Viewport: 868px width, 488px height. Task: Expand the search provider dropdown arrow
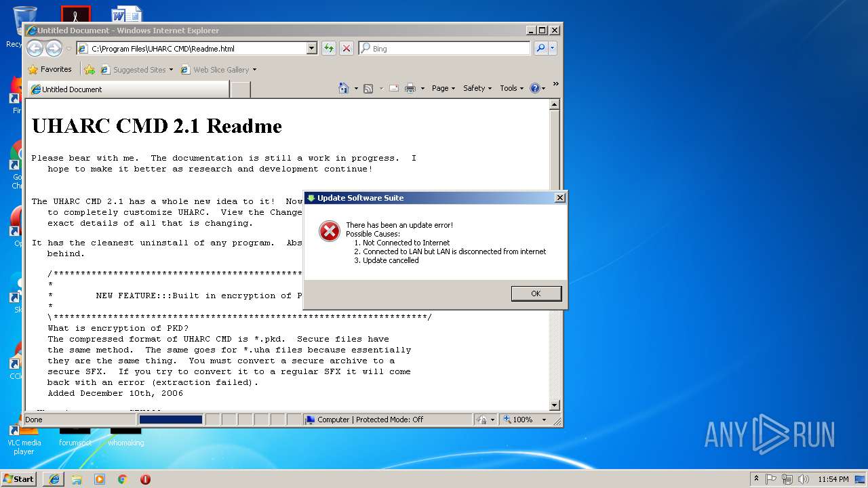(553, 48)
